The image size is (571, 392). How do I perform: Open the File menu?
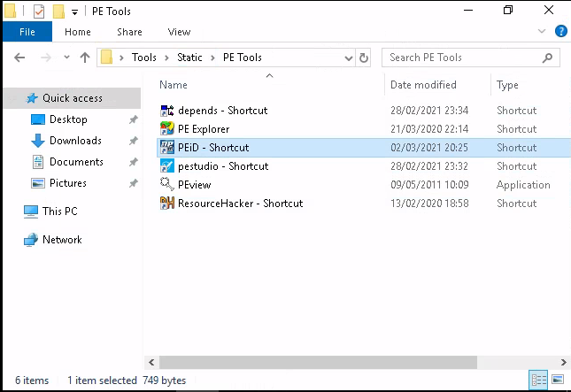(x=27, y=32)
